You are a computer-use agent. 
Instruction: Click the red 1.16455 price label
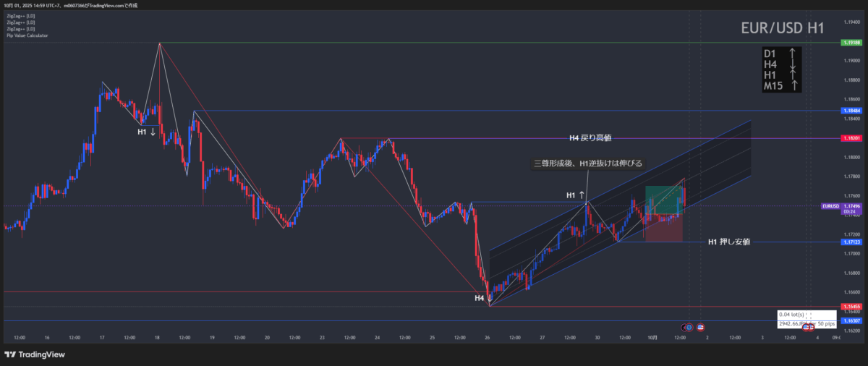pos(851,307)
